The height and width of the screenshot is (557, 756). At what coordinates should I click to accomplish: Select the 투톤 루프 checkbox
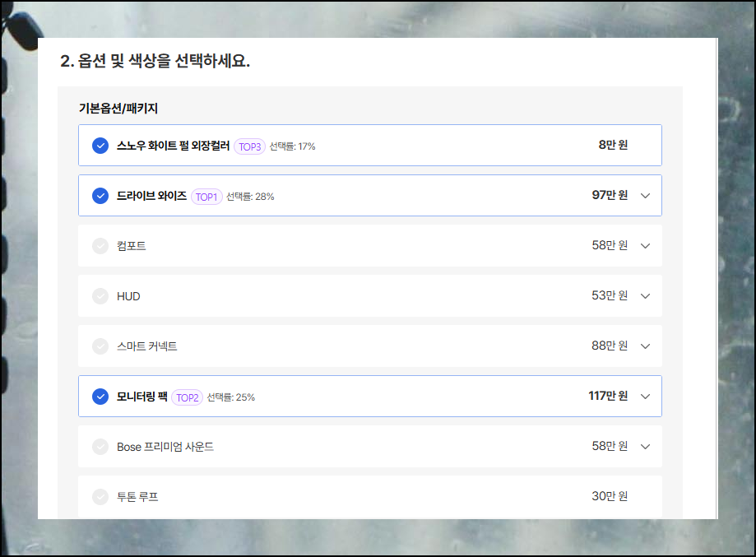tap(100, 497)
